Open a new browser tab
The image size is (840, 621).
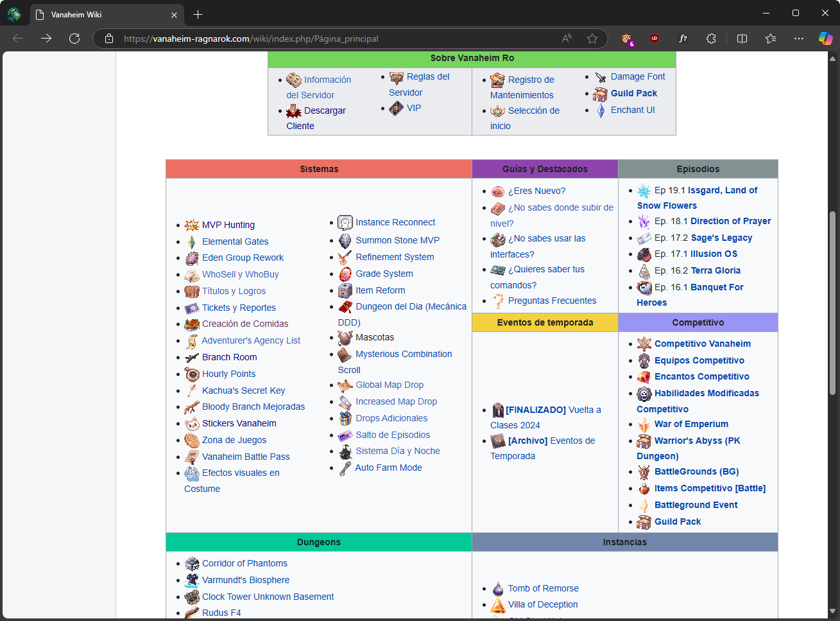click(x=198, y=14)
